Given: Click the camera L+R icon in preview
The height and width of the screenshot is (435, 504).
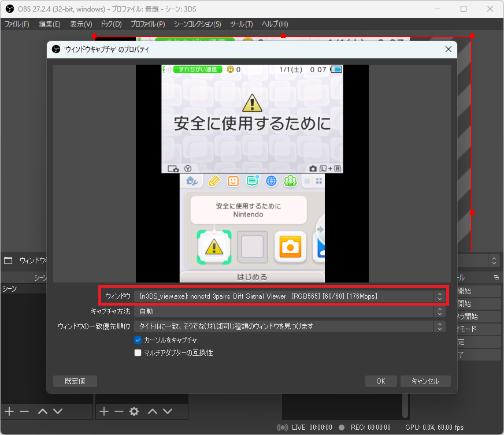Looking at the screenshot, I should (325, 169).
